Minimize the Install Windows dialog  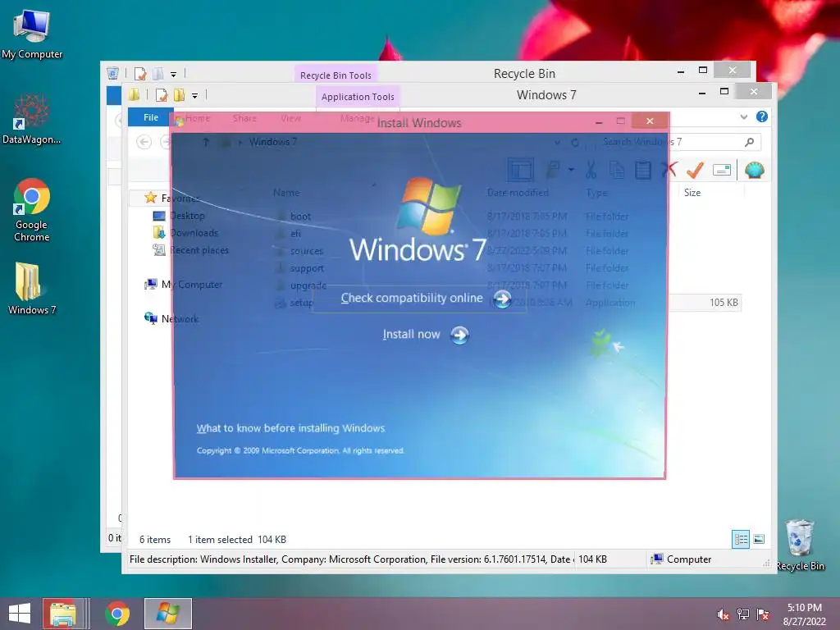[x=599, y=122]
